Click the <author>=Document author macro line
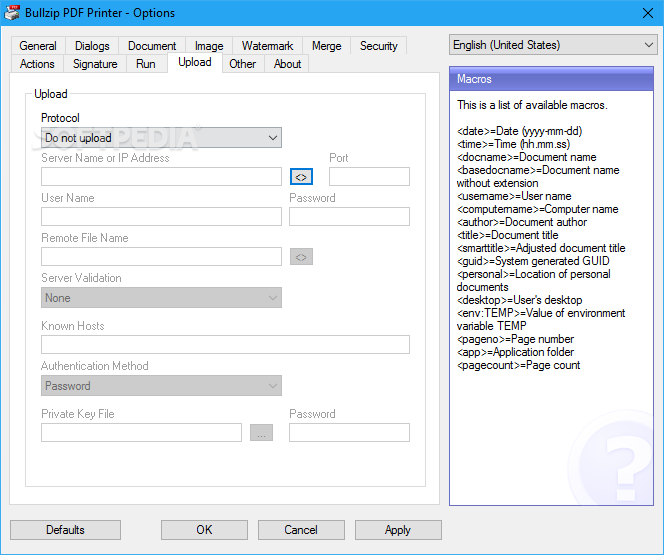This screenshot has width=664, height=555. point(522,222)
